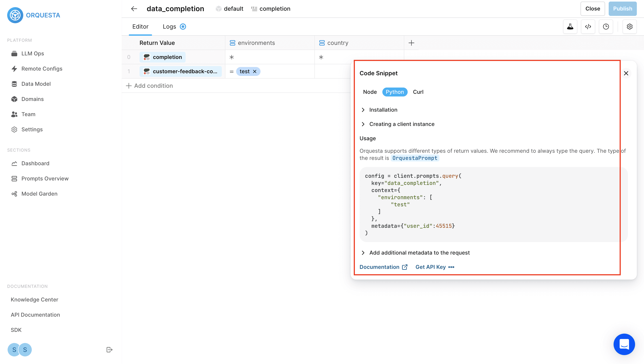Select the Curl language option
The height and width of the screenshot is (364, 644).
[x=418, y=92]
